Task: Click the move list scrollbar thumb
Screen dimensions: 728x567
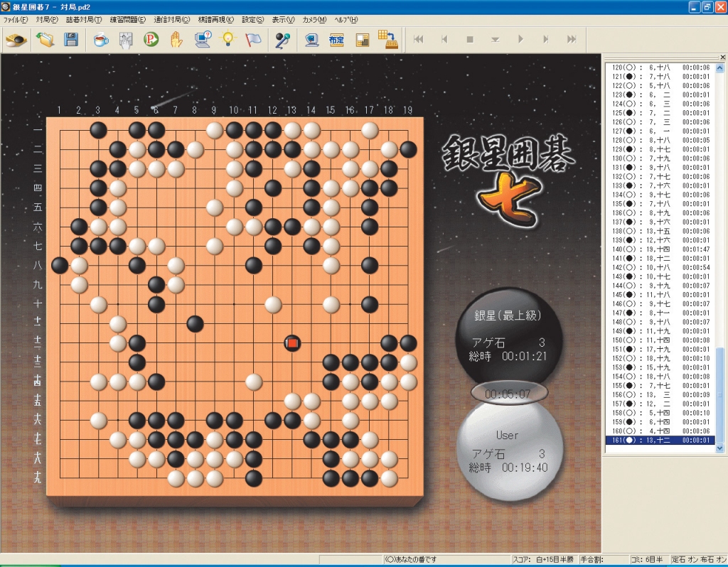Action: 719,394
